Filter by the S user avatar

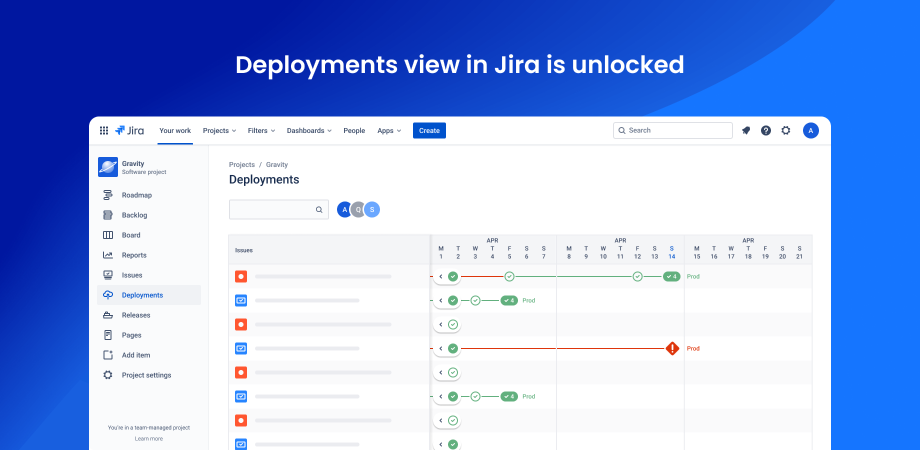(x=372, y=209)
